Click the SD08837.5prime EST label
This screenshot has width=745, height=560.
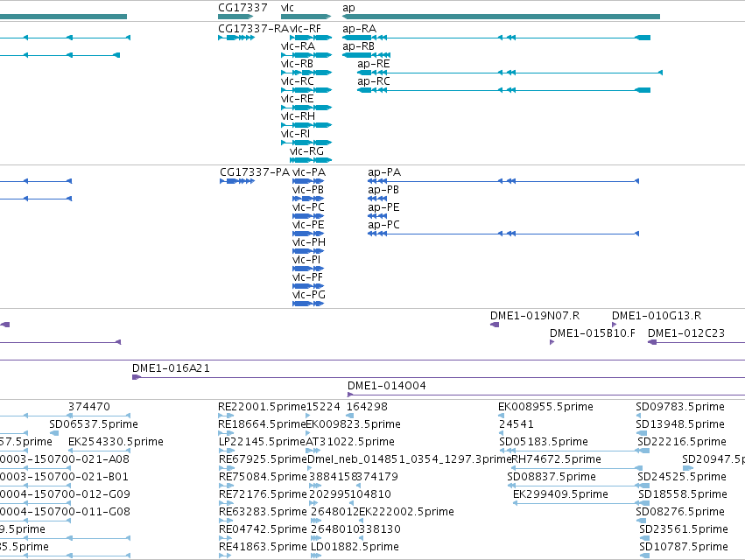point(552,476)
